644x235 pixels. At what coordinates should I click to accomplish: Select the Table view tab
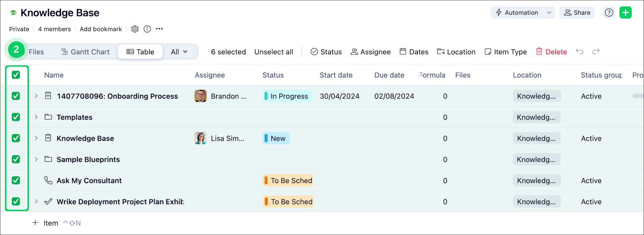[140, 52]
